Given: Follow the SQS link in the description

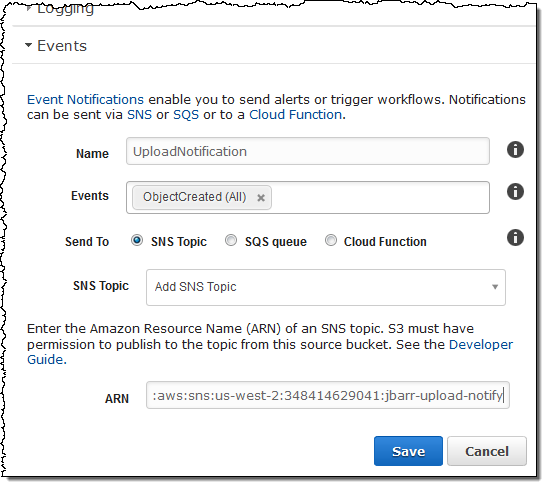Looking at the screenshot, I should pos(186,114).
